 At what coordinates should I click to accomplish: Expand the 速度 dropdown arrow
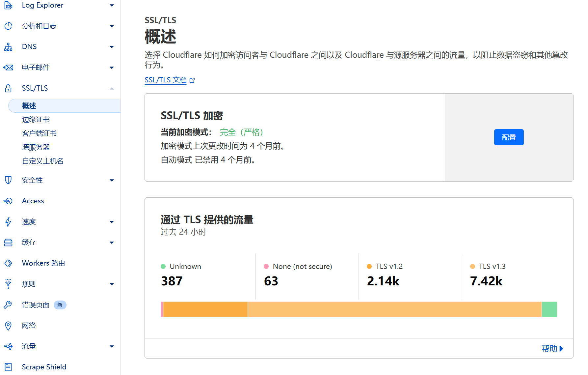112,222
